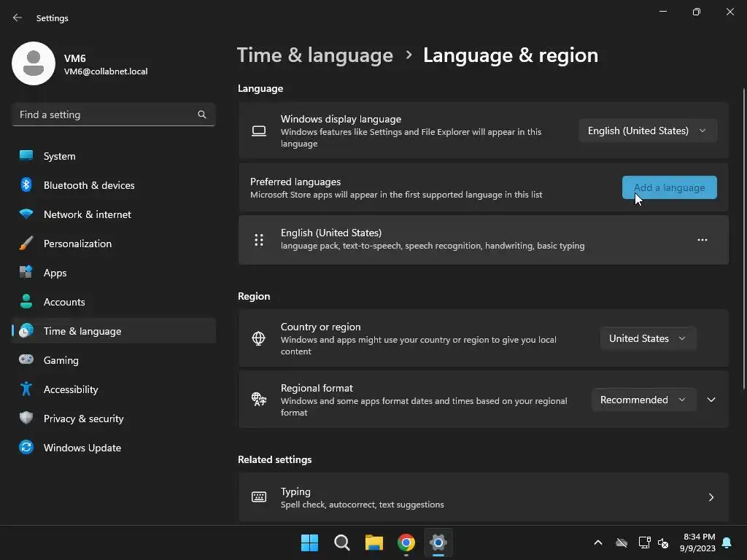Open clock showing 8:34 PM 9/9/2023

tap(698, 542)
